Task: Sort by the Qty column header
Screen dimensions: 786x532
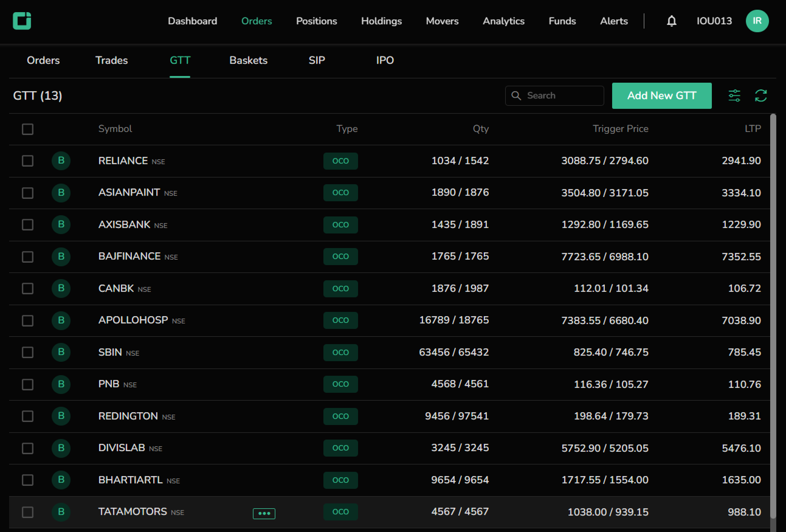Action: click(481, 129)
